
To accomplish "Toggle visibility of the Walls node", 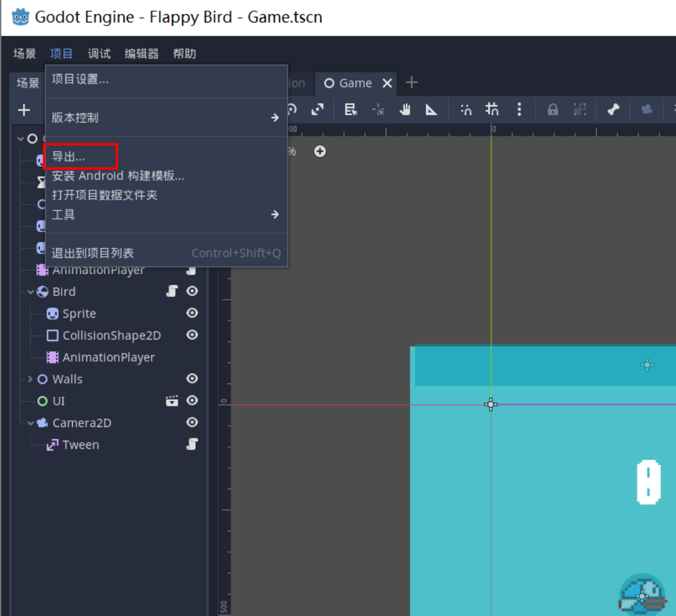I will click(192, 379).
